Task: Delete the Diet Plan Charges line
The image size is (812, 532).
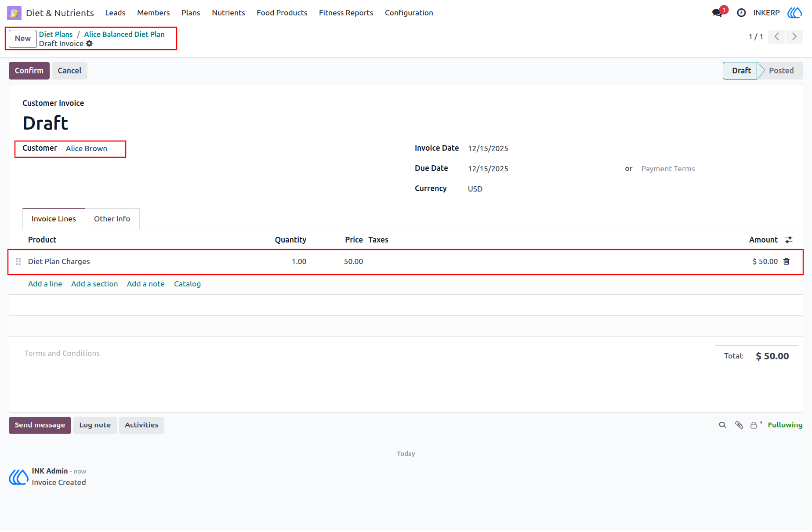Action: click(x=787, y=261)
